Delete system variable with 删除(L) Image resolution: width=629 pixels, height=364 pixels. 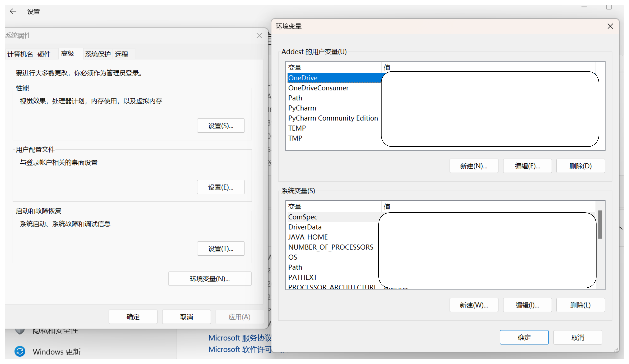click(580, 305)
